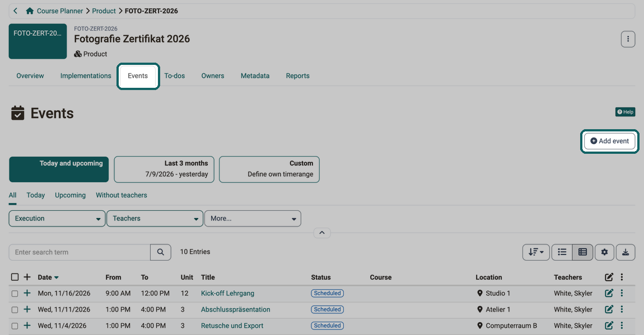Show events Without teachers
Viewport: 644px width, 335px height.
tap(122, 195)
